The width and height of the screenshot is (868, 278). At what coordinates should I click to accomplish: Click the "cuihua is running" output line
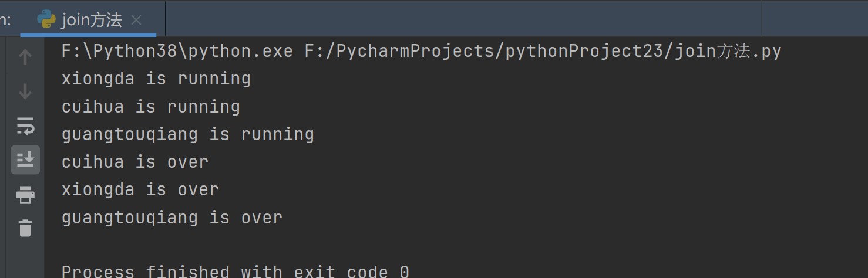150,107
